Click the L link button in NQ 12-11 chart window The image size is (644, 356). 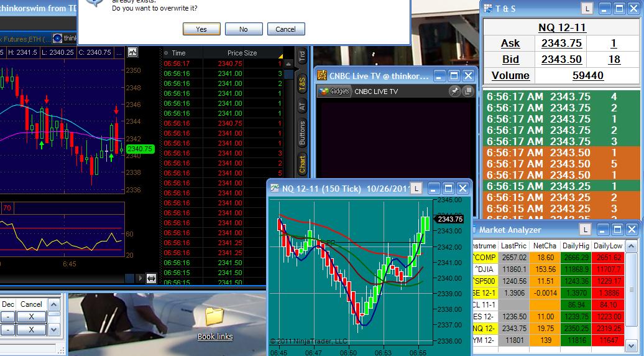coord(416,189)
